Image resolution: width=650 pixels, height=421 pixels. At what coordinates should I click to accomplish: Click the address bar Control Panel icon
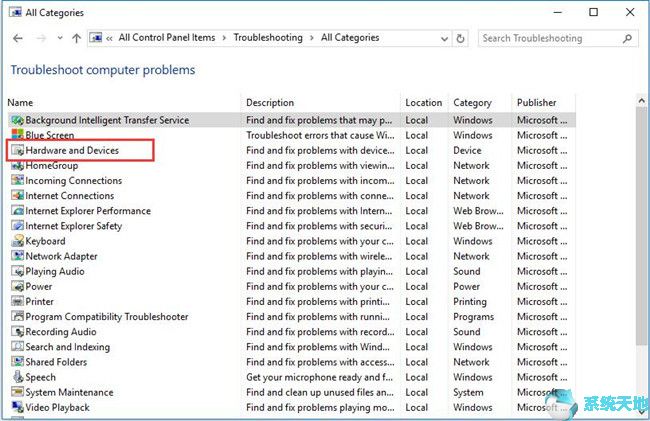[x=96, y=38]
